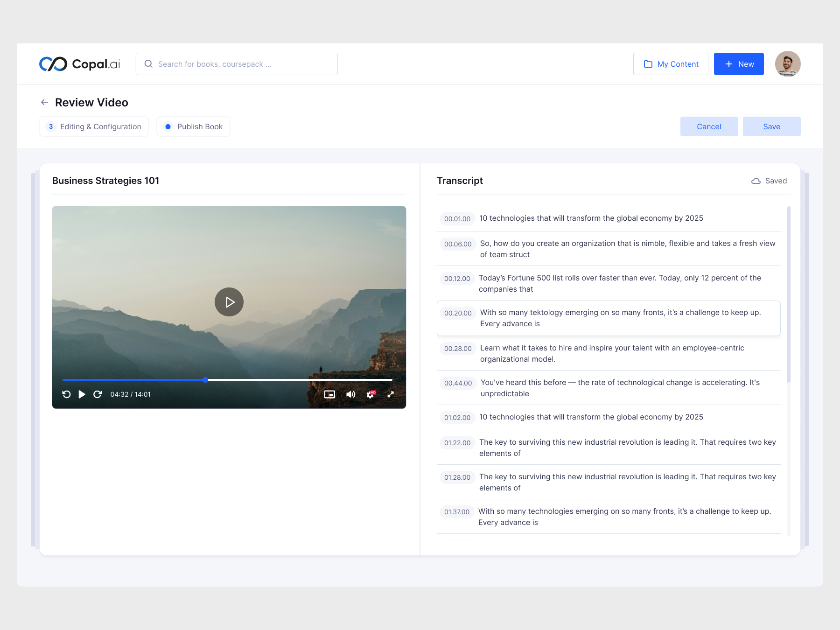Open the Editing & Configuration step

tap(94, 126)
